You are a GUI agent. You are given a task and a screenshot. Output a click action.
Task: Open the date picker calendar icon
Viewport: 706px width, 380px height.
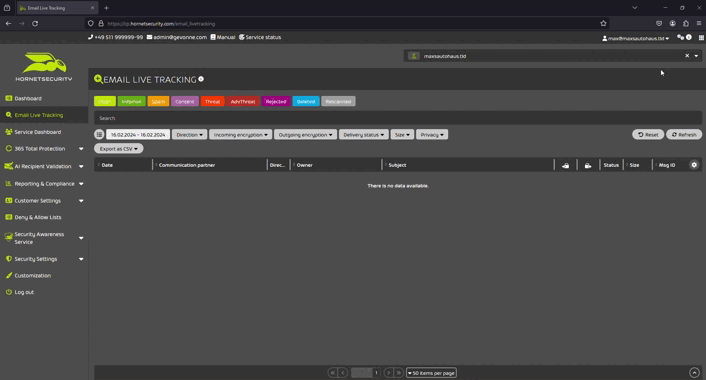99,134
